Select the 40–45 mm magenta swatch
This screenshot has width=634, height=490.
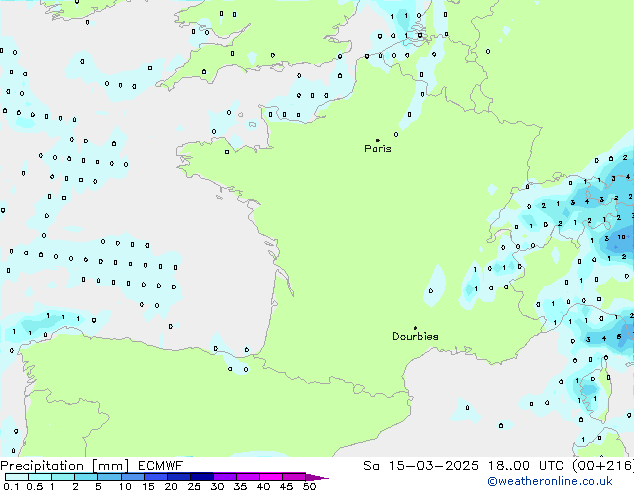click(271, 477)
